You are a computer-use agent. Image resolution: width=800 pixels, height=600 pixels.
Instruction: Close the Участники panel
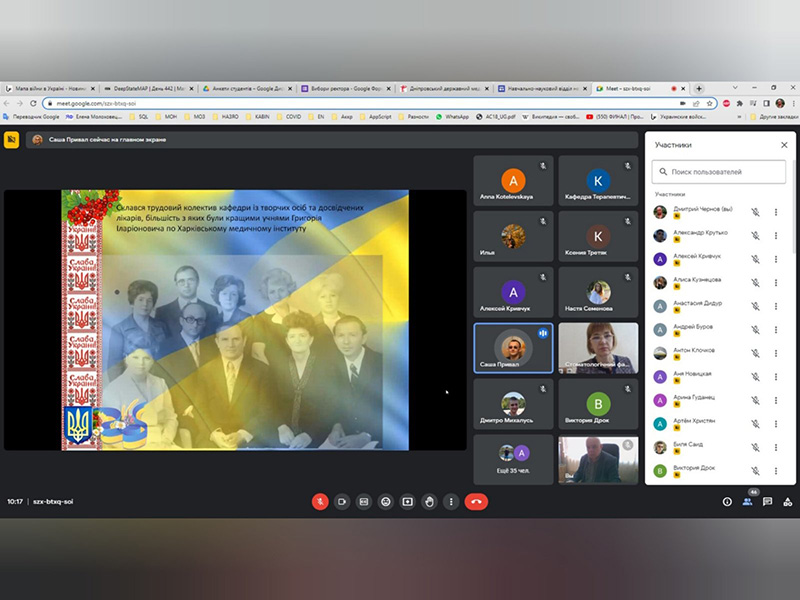(784, 145)
